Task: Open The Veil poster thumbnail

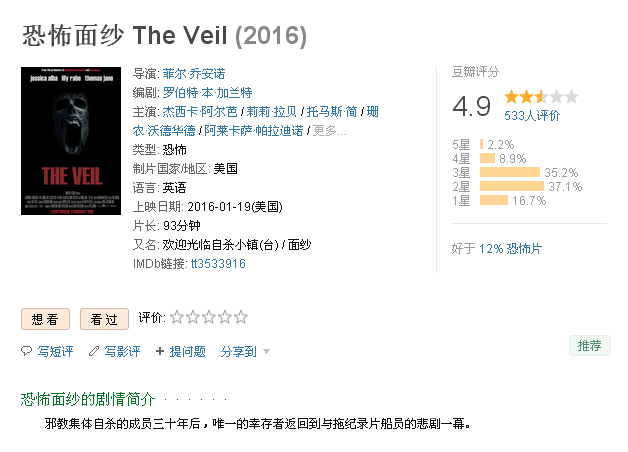Action: pyautogui.click(x=71, y=141)
